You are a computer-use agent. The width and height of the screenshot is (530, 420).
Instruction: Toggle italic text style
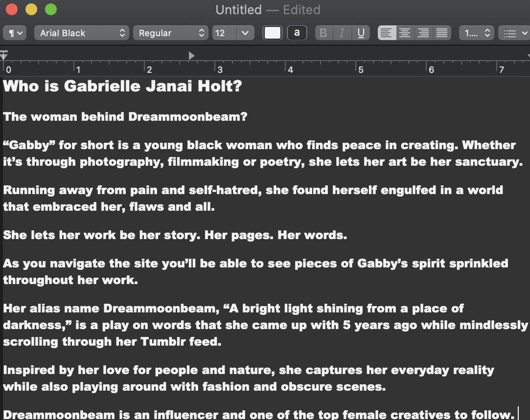pos(342,33)
